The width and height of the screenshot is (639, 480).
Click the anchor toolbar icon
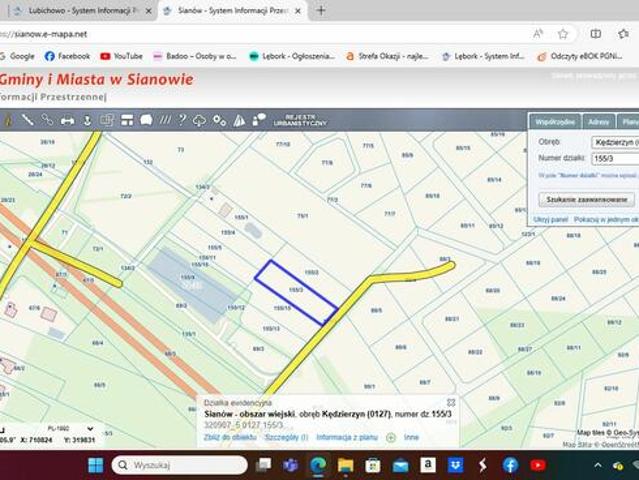(87, 120)
